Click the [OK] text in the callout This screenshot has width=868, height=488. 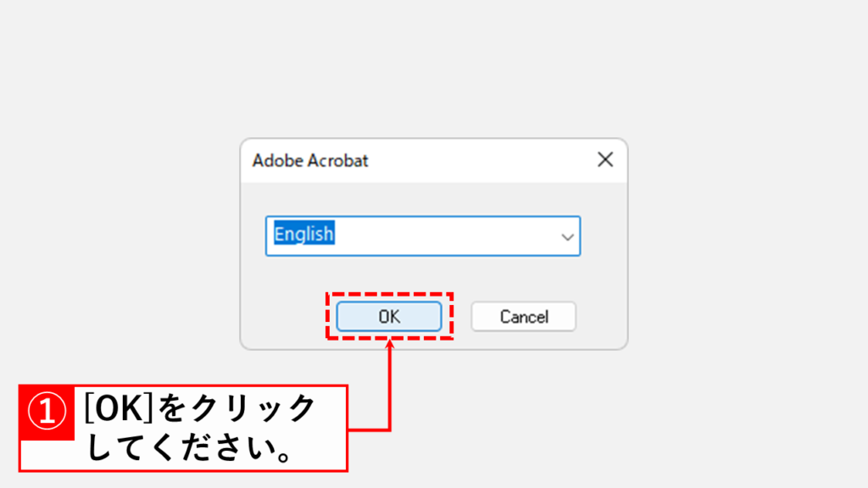[115, 410]
